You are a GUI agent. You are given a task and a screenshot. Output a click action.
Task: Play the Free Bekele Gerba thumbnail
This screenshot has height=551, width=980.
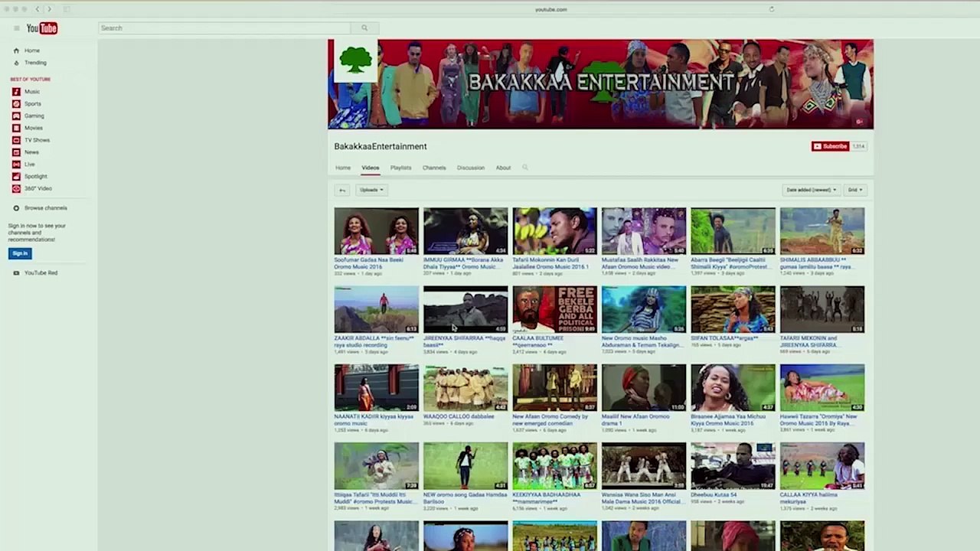555,309
